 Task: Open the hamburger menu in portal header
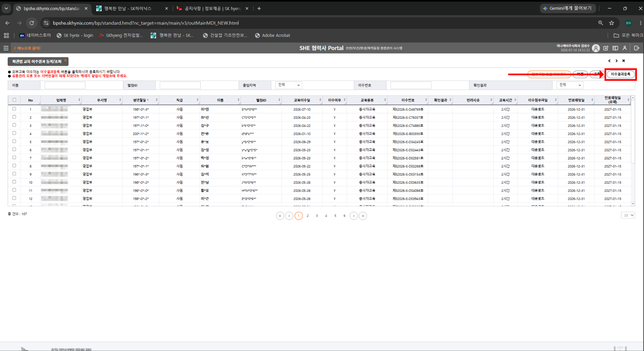6,48
